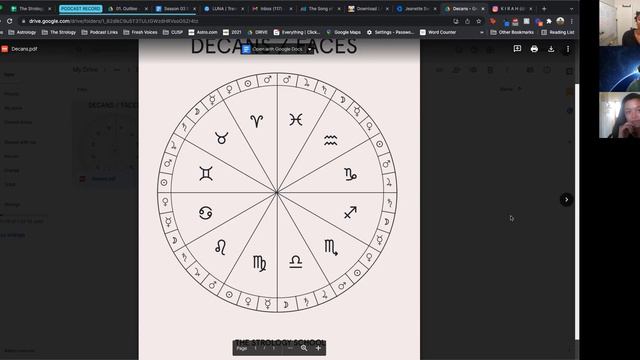The width and height of the screenshot is (640, 360).
Task: Open the Chrome three-dot menu
Action: [x=572, y=21]
